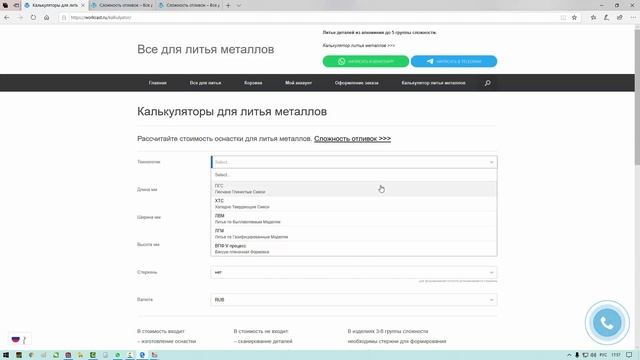Open the Главная menu item

coord(158,83)
